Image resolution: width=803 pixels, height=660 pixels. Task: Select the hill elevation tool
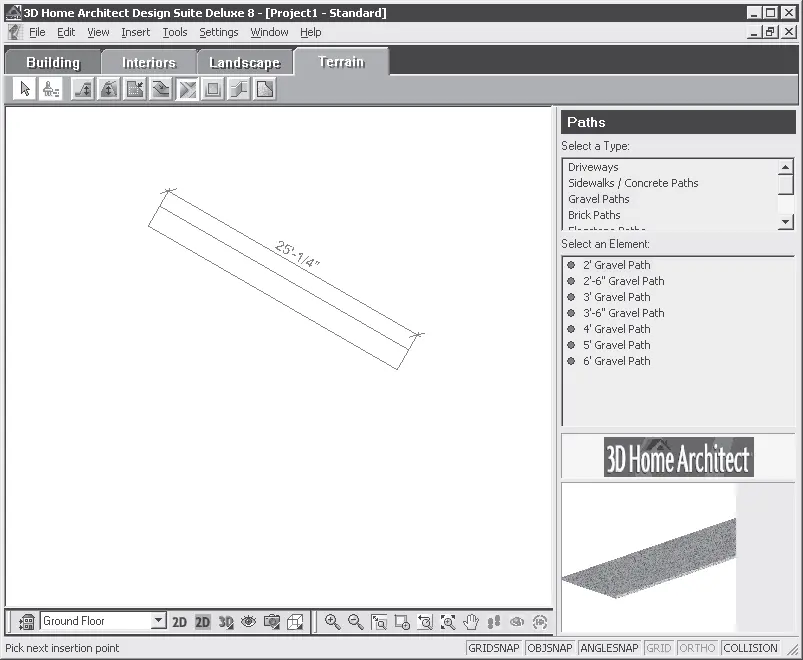[x=109, y=89]
